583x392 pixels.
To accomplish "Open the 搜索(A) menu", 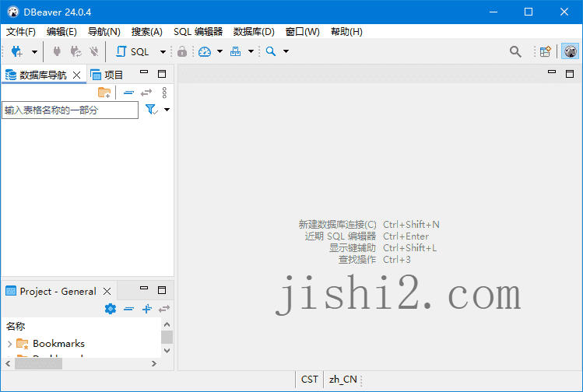I will (147, 32).
